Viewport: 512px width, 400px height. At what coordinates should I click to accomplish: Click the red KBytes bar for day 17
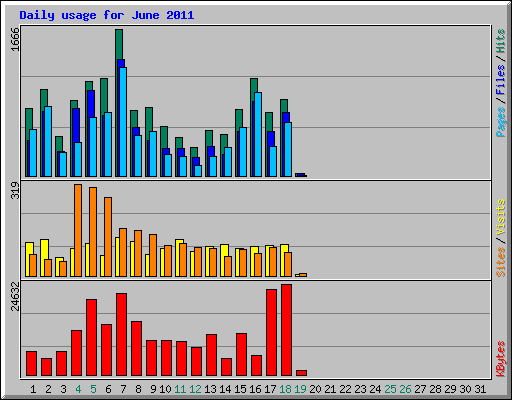(x=271, y=333)
